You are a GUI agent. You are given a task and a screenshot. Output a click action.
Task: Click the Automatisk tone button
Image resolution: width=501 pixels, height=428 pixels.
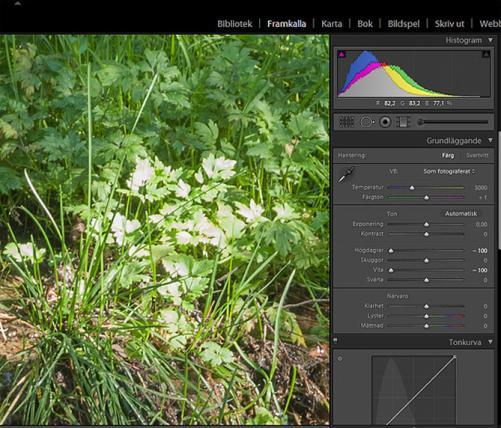coord(461,213)
